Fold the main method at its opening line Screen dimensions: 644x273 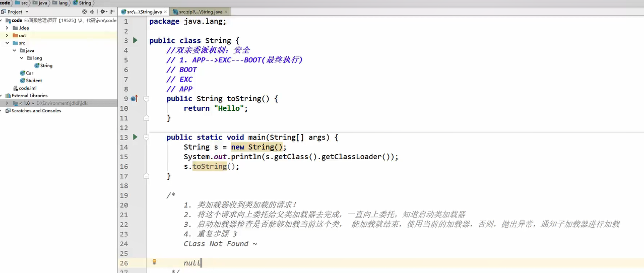point(146,138)
